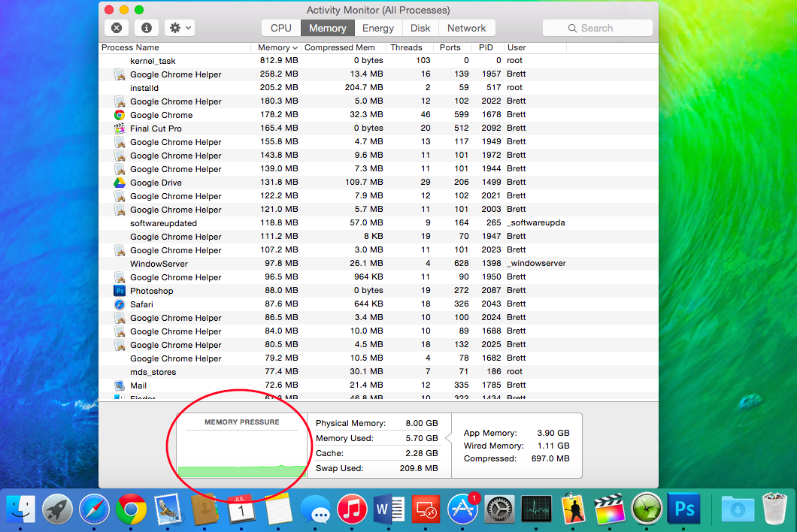Select Google Chrome Helper with PID 1957
Image resolution: width=797 pixels, height=532 pixels.
point(379,74)
